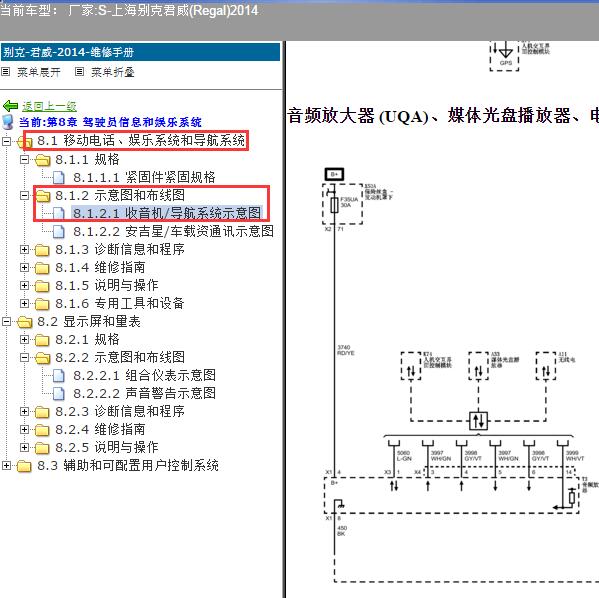
Task: Click folder icon of 8.2.1 规格
Action: 42,340
